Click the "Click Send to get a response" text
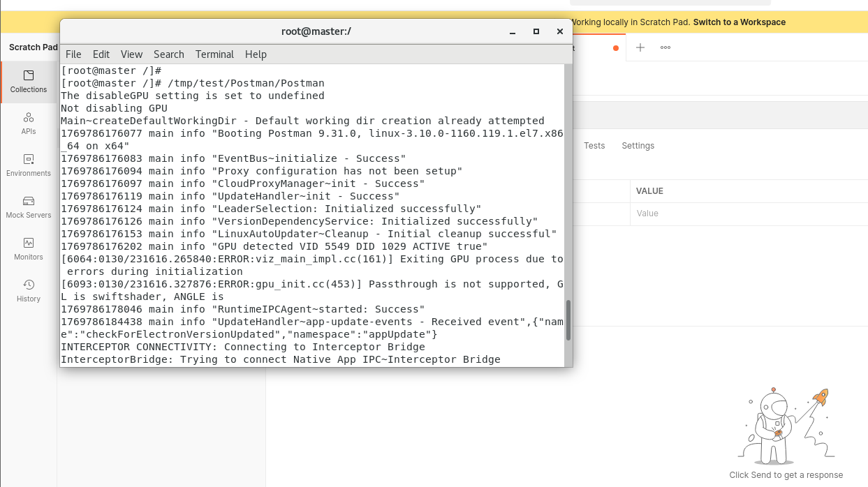This screenshot has width=868, height=487. [x=786, y=475]
